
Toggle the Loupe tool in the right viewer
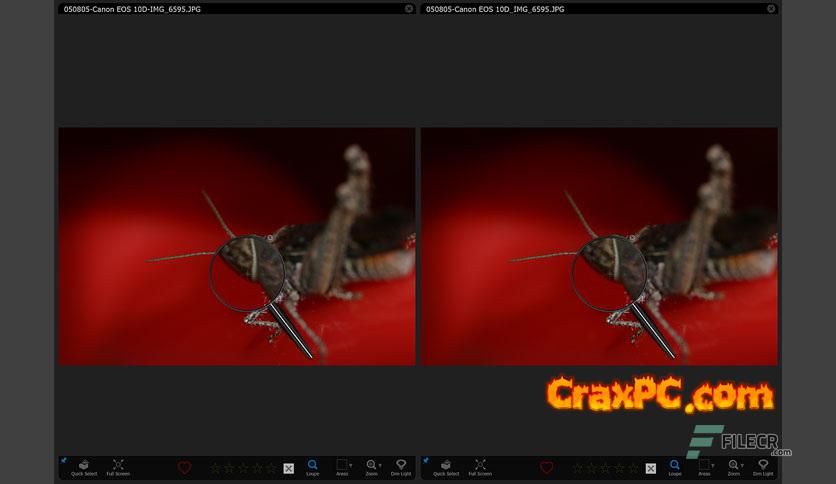[x=674, y=467]
